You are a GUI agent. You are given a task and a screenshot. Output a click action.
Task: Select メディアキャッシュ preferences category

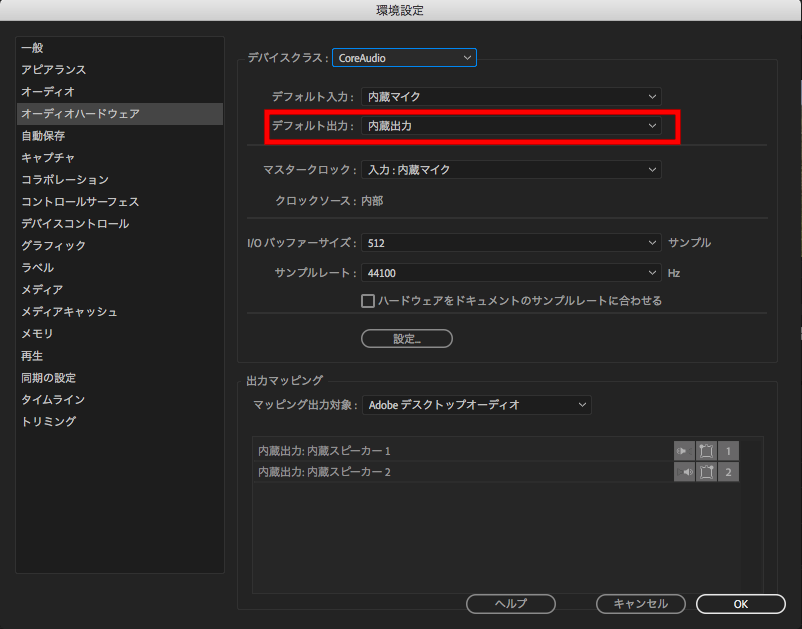(x=120, y=312)
